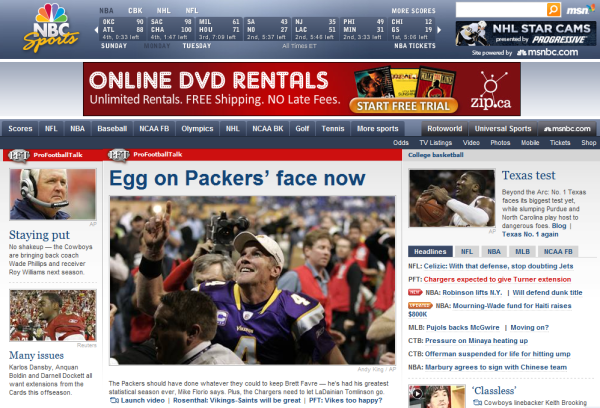Open the Tickets sub-navigation link

(560, 143)
